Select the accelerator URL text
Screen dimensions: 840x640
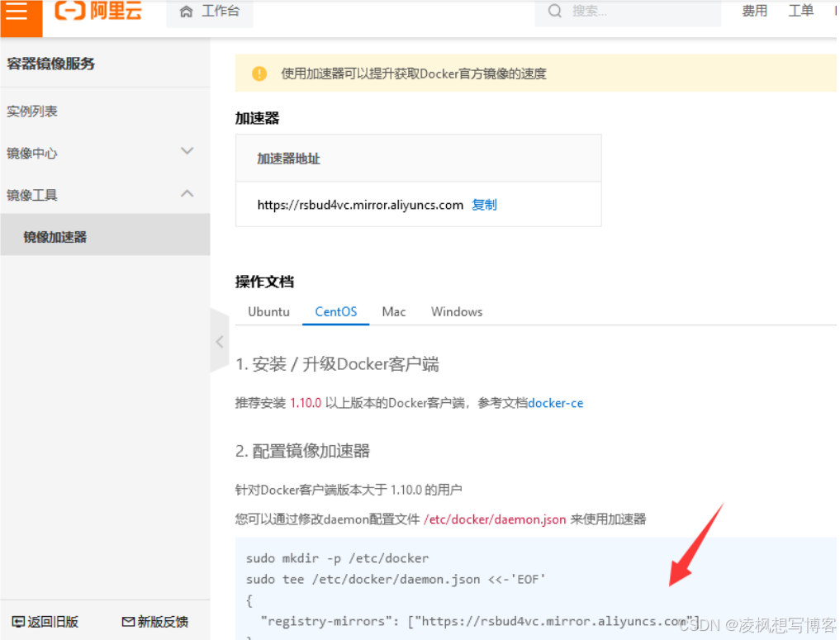[360, 205]
